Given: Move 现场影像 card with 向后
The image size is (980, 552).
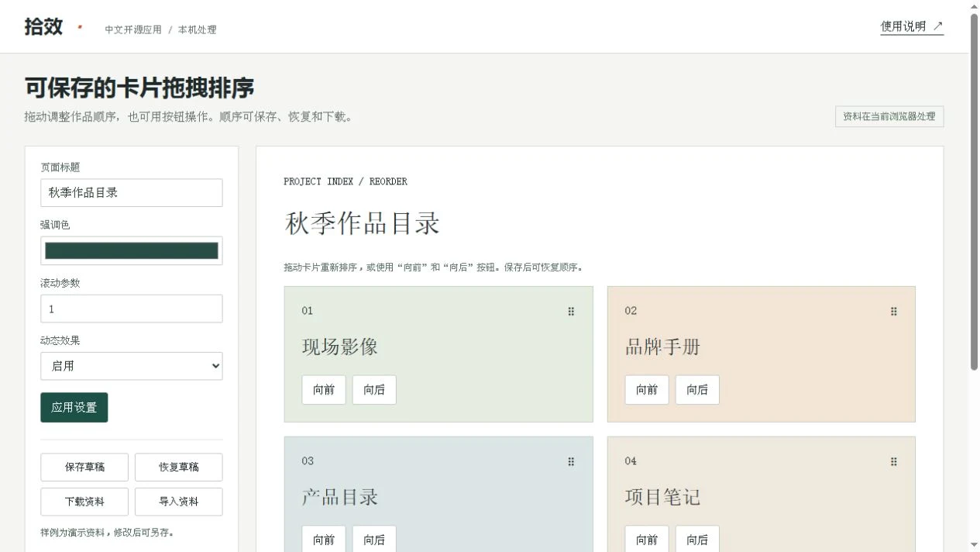Looking at the screenshot, I should click(374, 390).
